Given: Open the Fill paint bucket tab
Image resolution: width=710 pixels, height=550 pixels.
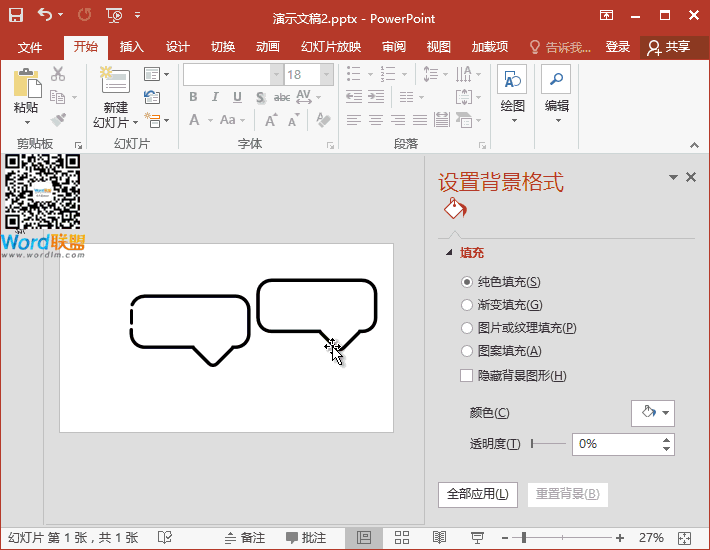Looking at the screenshot, I should (455, 208).
